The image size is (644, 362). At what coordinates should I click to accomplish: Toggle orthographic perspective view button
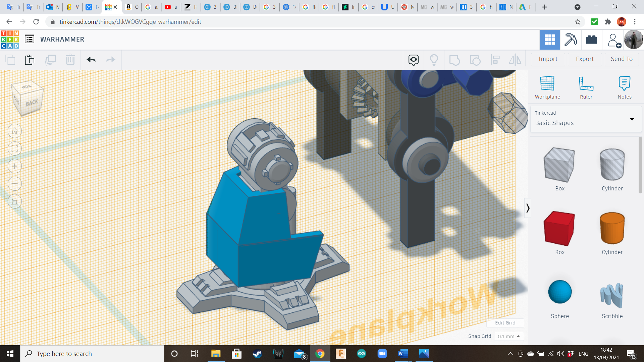pos(15,201)
